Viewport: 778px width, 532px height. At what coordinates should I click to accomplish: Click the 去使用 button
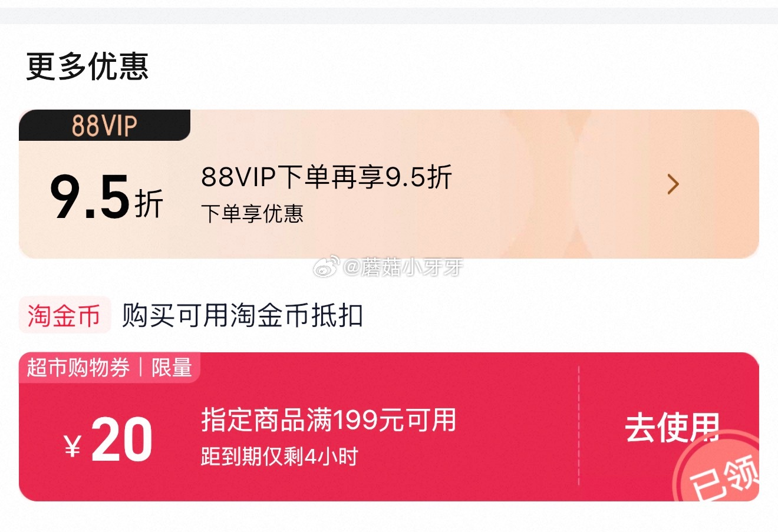point(672,427)
